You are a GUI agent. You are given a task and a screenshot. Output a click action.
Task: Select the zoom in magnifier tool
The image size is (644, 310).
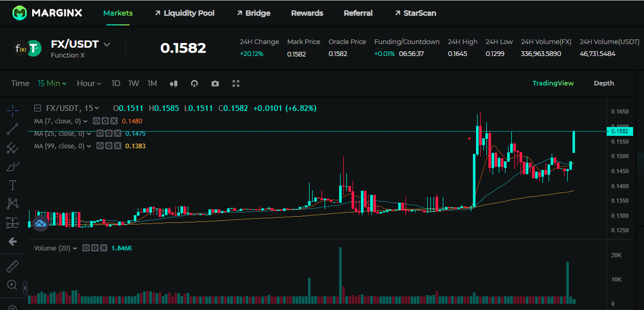[13, 284]
